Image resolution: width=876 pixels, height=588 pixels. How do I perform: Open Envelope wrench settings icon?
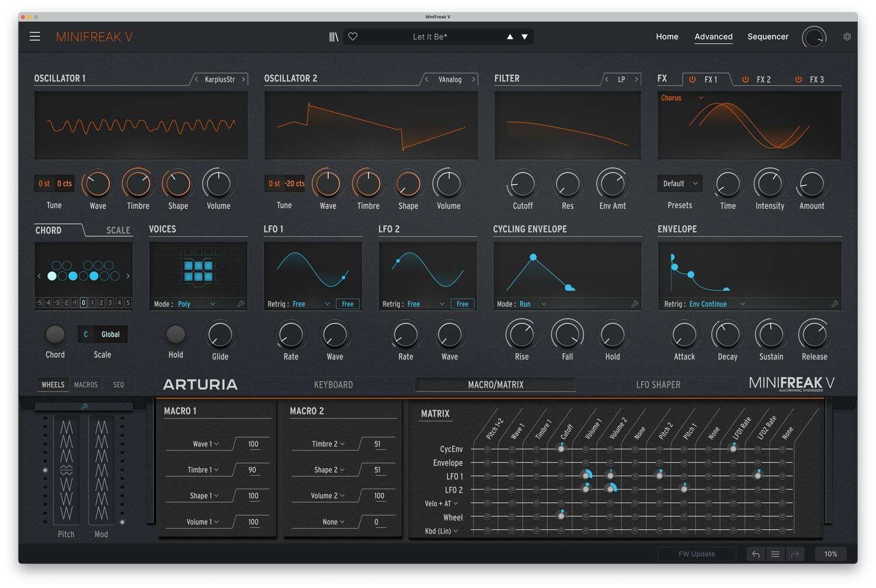(x=835, y=304)
